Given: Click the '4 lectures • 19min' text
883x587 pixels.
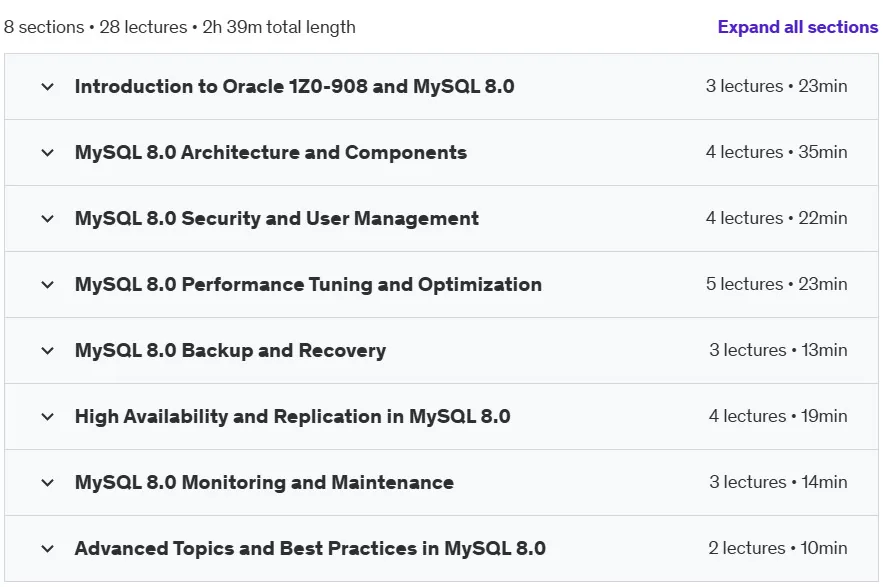Looking at the screenshot, I should pos(778,416).
